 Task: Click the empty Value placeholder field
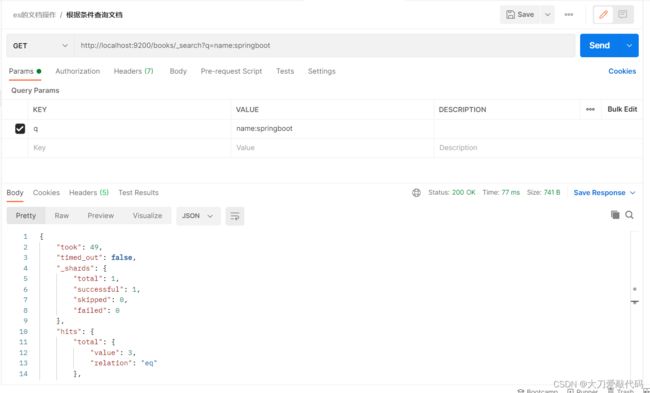click(x=332, y=148)
